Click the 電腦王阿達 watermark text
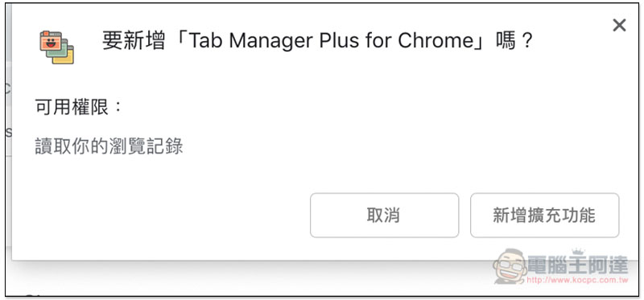The height and width of the screenshot is (300, 644). (x=577, y=265)
